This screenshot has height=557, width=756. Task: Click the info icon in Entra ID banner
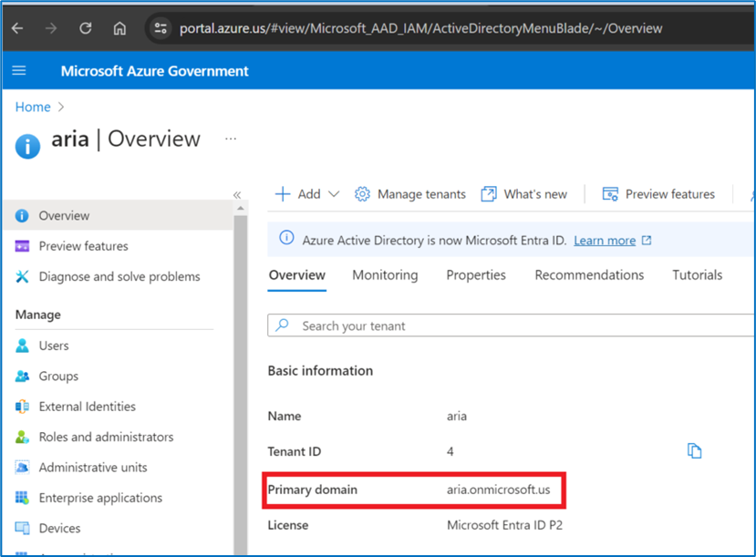coord(286,238)
